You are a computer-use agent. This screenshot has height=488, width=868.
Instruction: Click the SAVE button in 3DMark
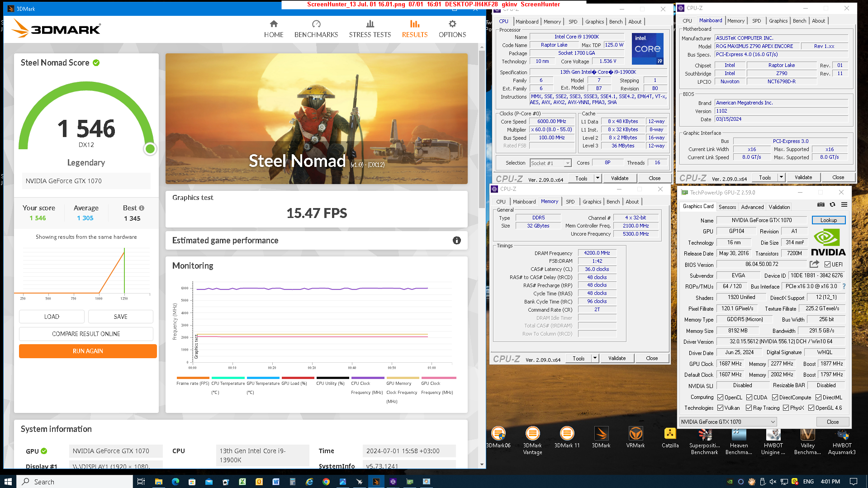(121, 317)
